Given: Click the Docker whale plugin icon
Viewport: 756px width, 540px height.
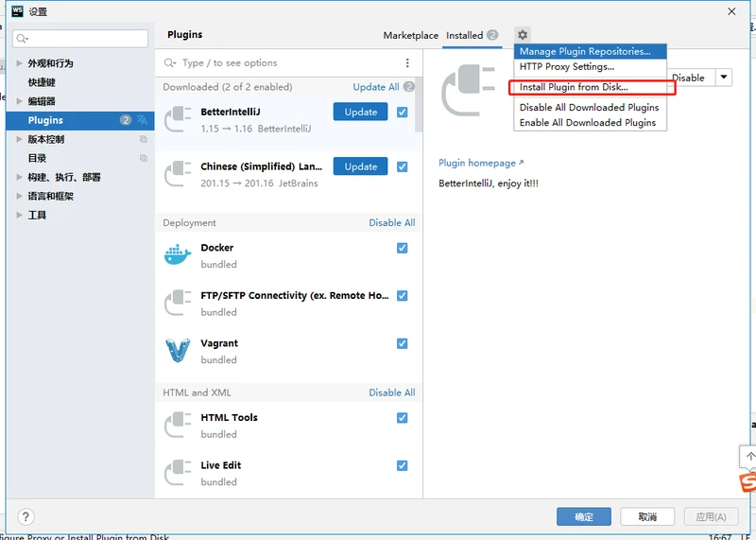Looking at the screenshot, I should pyautogui.click(x=178, y=255).
